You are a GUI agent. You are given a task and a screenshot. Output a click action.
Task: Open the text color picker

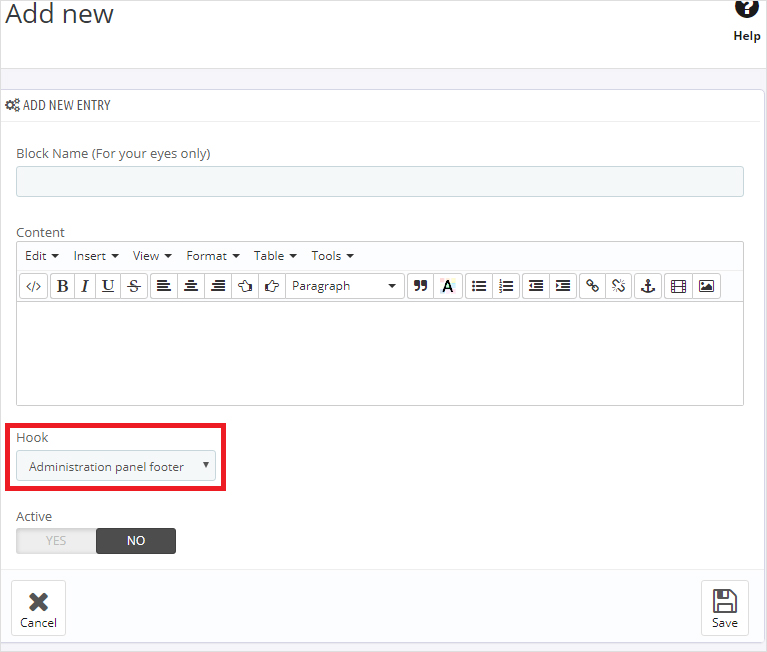click(447, 286)
